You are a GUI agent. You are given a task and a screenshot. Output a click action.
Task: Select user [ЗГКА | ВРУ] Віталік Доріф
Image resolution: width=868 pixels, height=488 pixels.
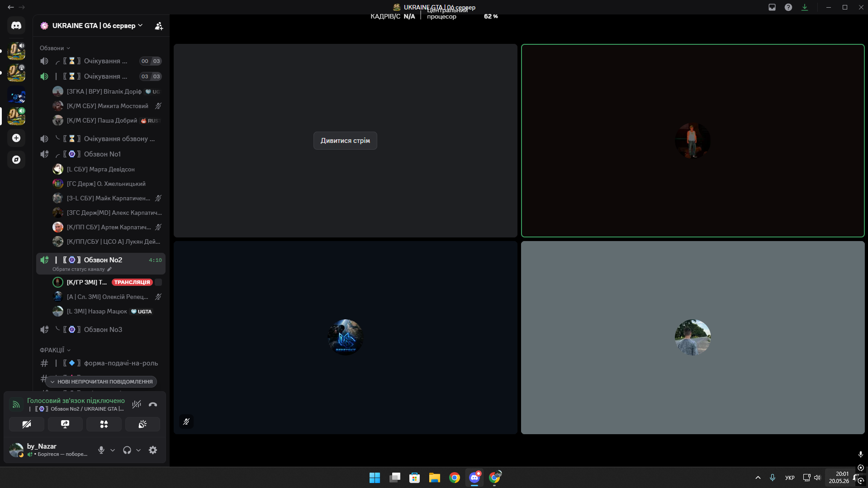pos(107,91)
